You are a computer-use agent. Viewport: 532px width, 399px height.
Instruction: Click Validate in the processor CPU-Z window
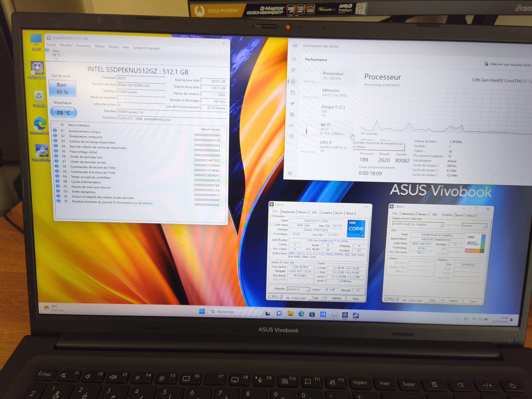coord(336,298)
